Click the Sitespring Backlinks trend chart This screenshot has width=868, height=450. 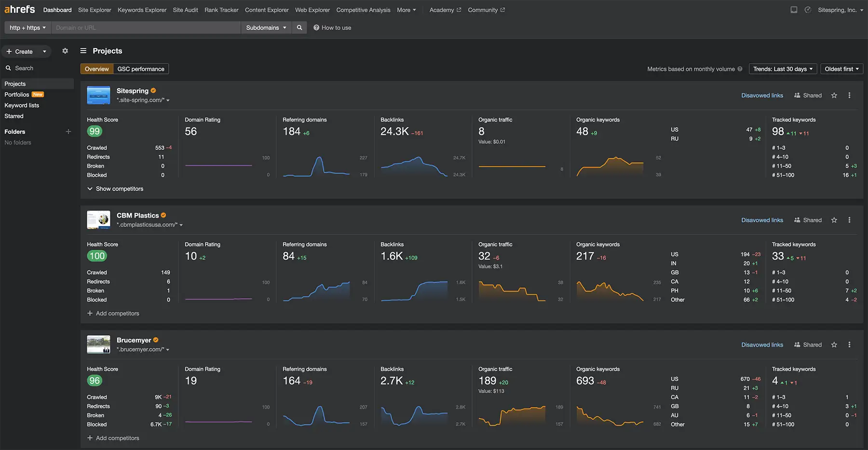coord(414,166)
